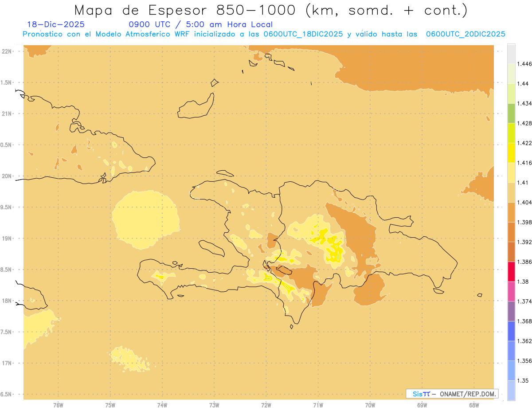Screen dimensions: 532x411
Task: Click the pale yellow legend swatch between 1.41 and 1.416
Action: [511, 172]
